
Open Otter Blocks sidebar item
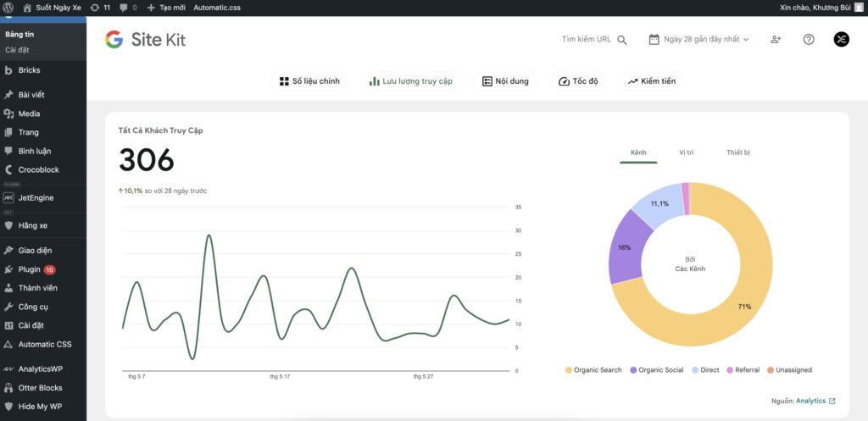pyautogui.click(x=40, y=388)
